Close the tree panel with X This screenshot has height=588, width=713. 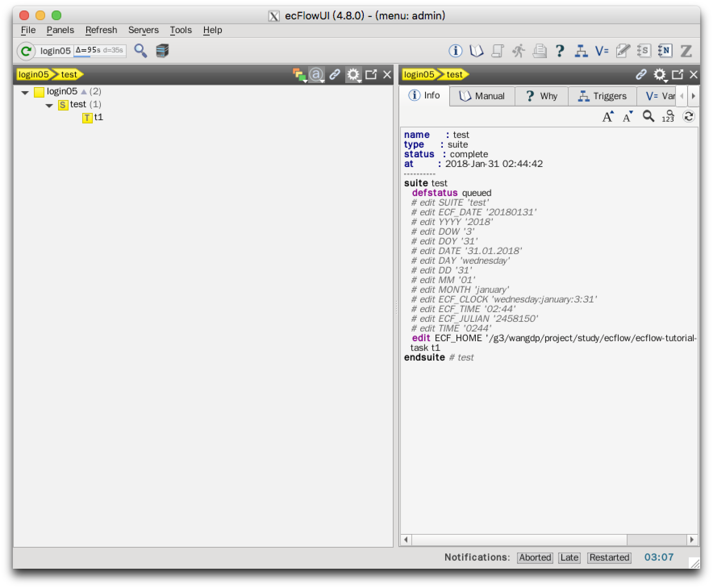click(387, 75)
